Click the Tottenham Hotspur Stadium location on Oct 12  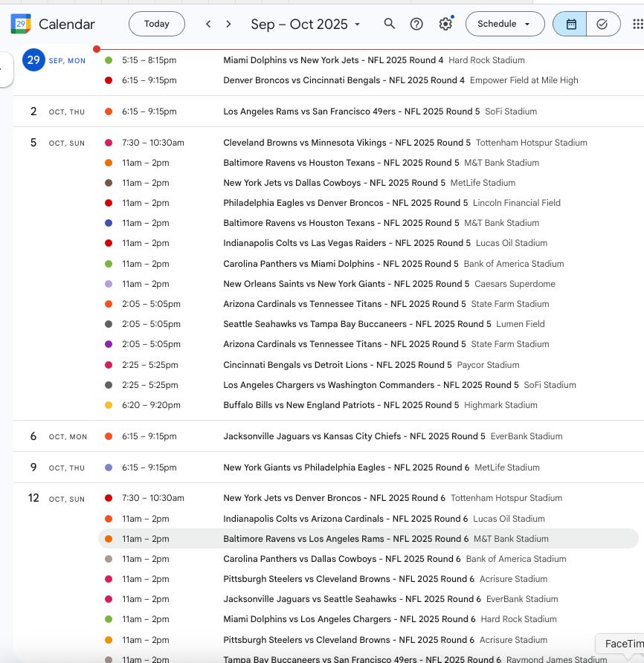tap(506, 498)
